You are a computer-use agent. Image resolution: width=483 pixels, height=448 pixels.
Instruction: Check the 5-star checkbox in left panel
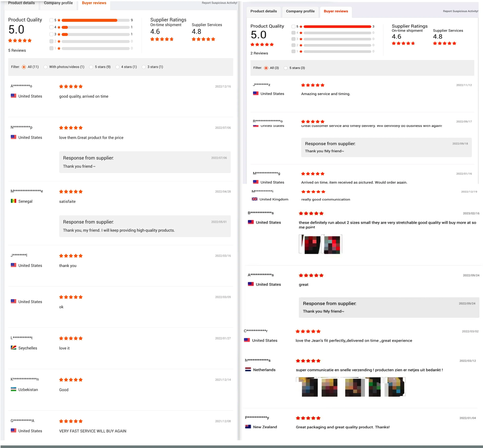pos(51,20)
